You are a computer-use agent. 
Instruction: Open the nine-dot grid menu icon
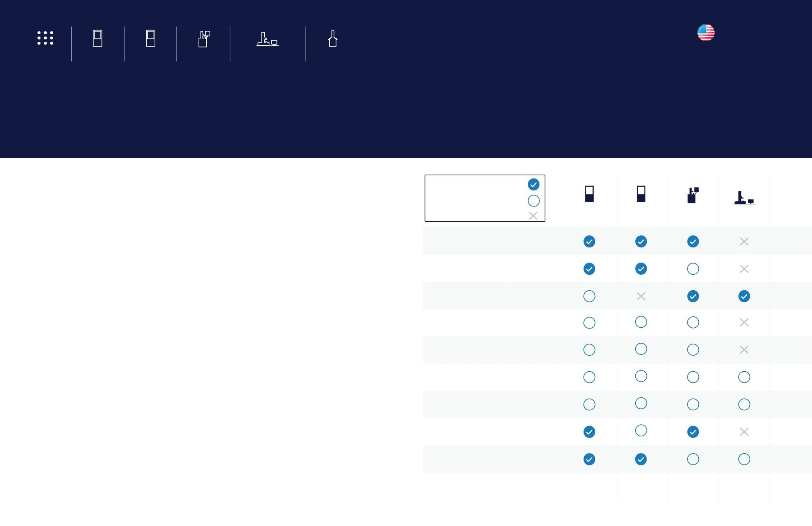45,38
